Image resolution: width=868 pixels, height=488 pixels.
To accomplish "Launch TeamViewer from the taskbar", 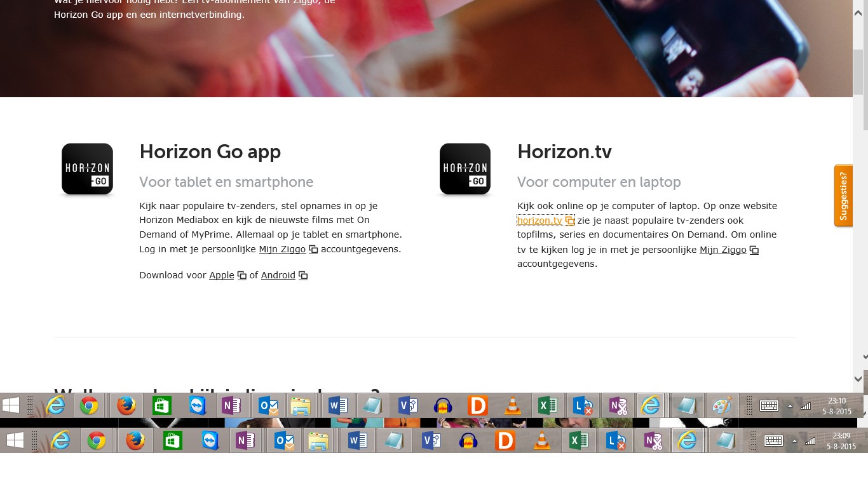I will pyautogui.click(x=197, y=405).
